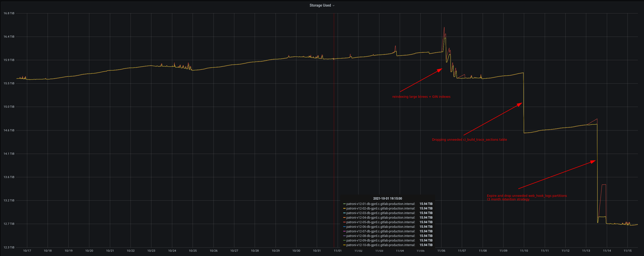Select patroni-v12-07-db-gprd series in tooltip
644x256 pixels.
[x=388, y=231]
